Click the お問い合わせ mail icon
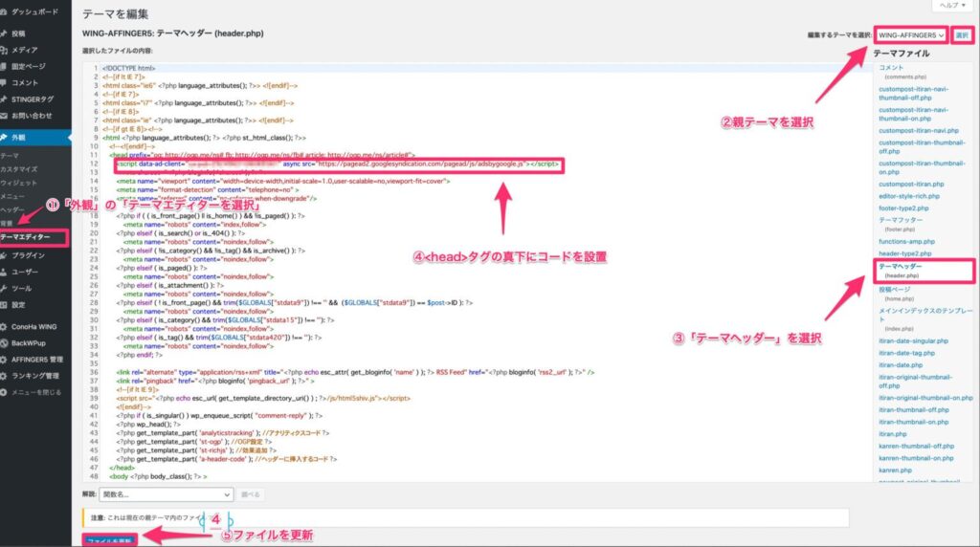This screenshot has width=980, height=547. (3, 116)
